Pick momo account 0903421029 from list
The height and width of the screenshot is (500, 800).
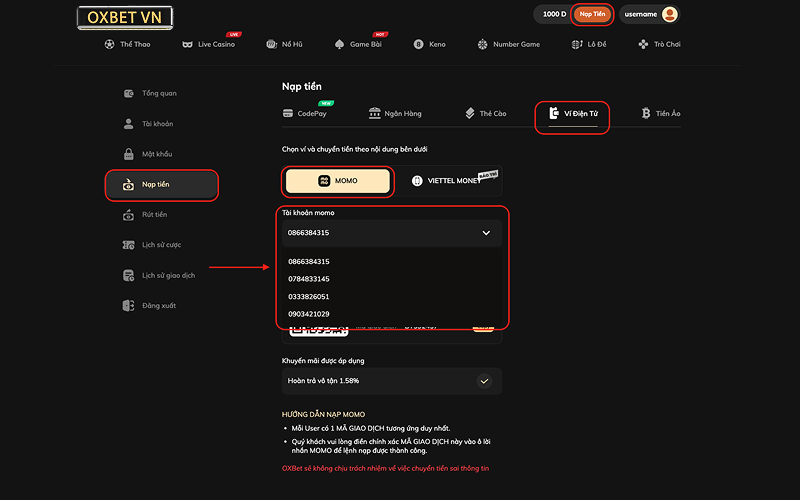tap(309, 314)
